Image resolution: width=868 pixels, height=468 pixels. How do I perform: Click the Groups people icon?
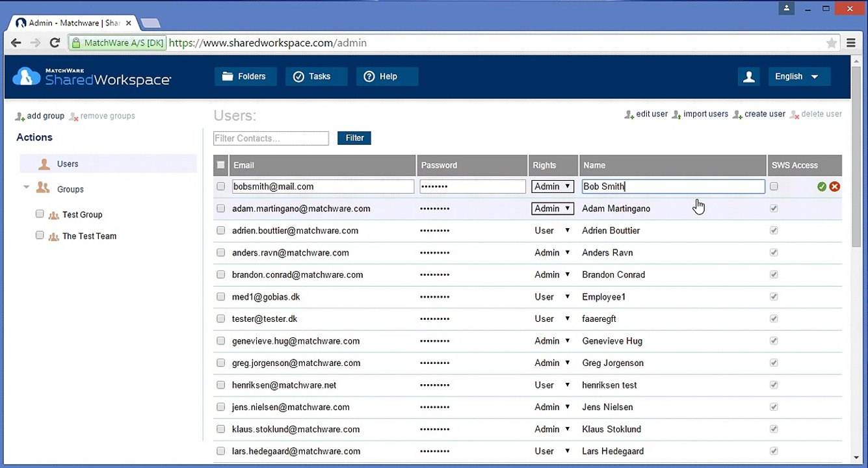click(43, 188)
